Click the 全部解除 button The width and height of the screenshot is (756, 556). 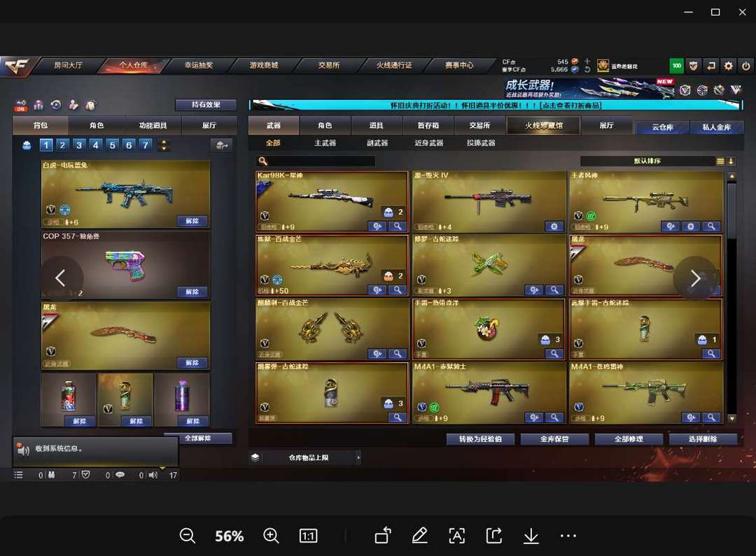[x=197, y=439]
